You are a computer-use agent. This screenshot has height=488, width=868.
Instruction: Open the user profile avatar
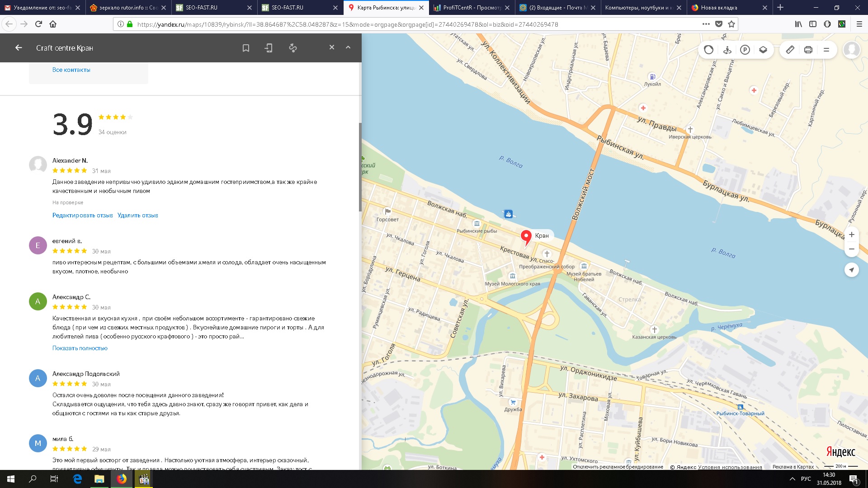(x=852, y=50)
